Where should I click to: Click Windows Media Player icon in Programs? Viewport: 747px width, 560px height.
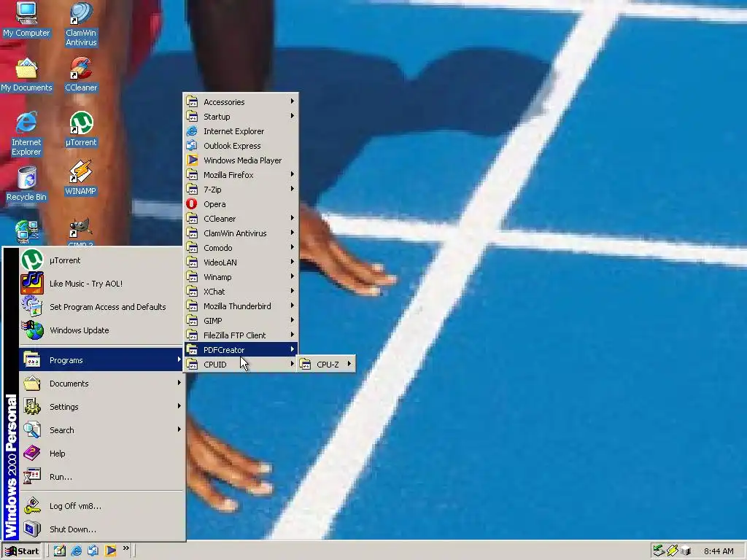coord(192,160)
